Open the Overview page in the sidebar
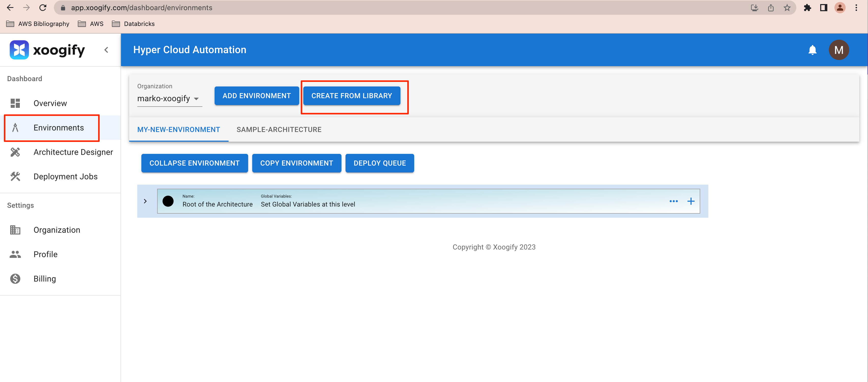Screen dimensions: 868x382 pyautogui.click(x=50, y=103)
